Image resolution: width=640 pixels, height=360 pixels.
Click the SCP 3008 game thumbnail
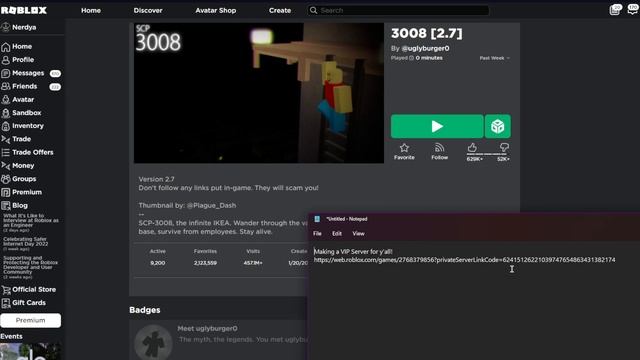pyautogui.click(x=259, y=93)
